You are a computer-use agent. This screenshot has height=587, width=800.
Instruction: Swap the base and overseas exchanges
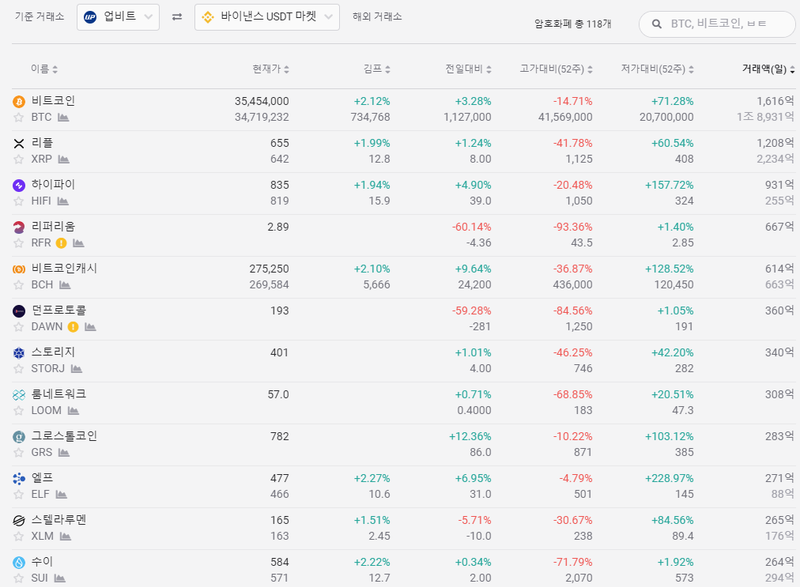click(x=177, y=17)
